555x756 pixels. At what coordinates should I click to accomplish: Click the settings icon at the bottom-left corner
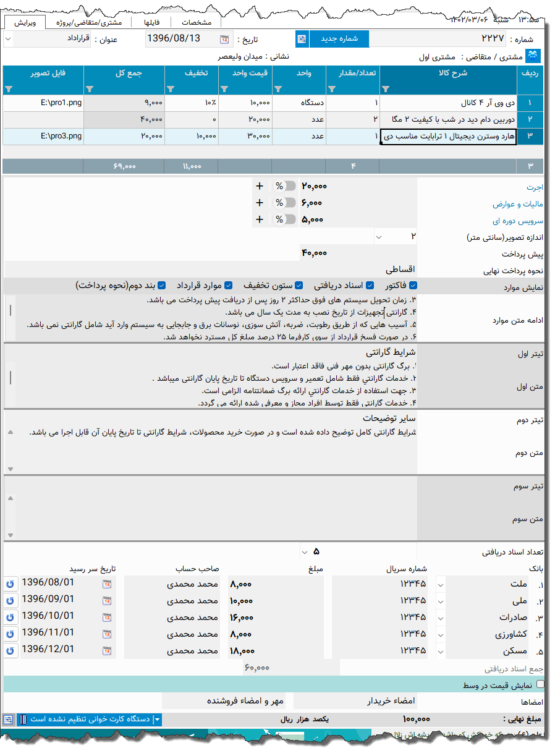7,719
